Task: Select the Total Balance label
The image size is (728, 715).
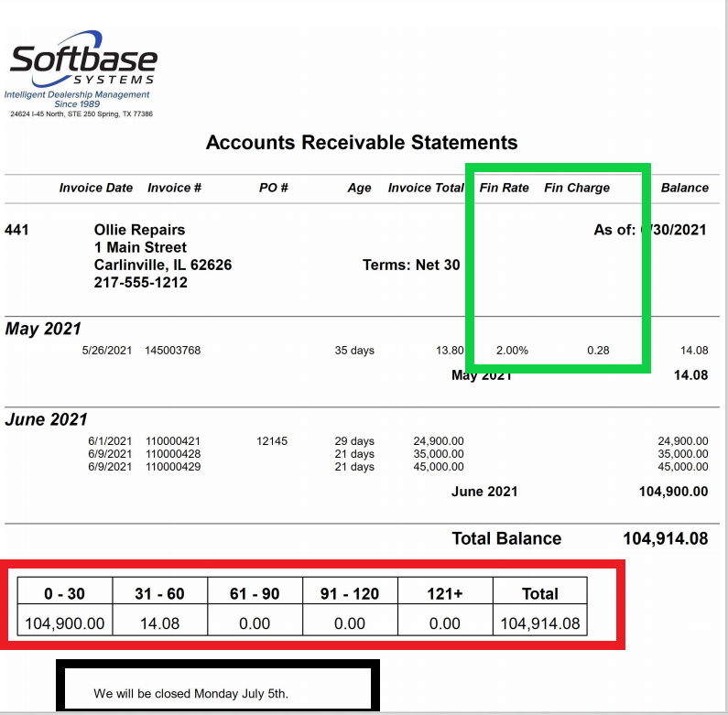Action: [x=506, y=538]
